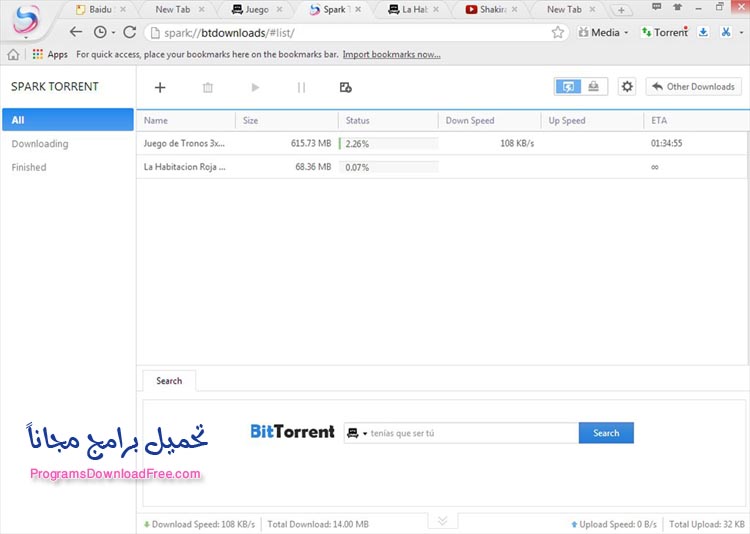Open the Apps shortcut

50,55
